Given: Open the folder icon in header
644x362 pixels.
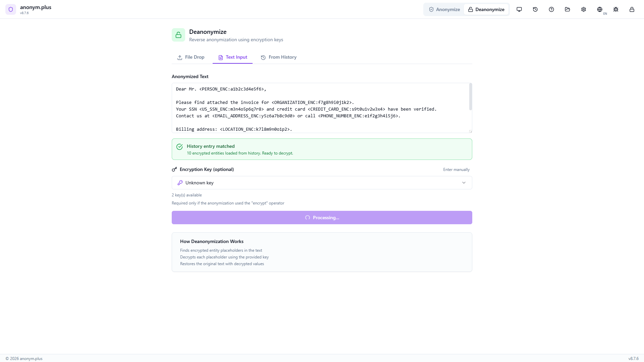Looking at the screenshot, I should [568, 9].
